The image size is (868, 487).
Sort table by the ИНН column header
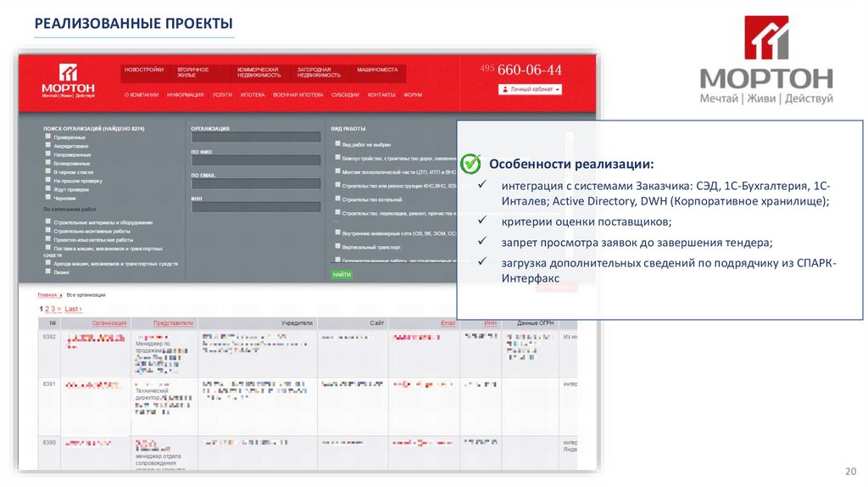(491, 322)
